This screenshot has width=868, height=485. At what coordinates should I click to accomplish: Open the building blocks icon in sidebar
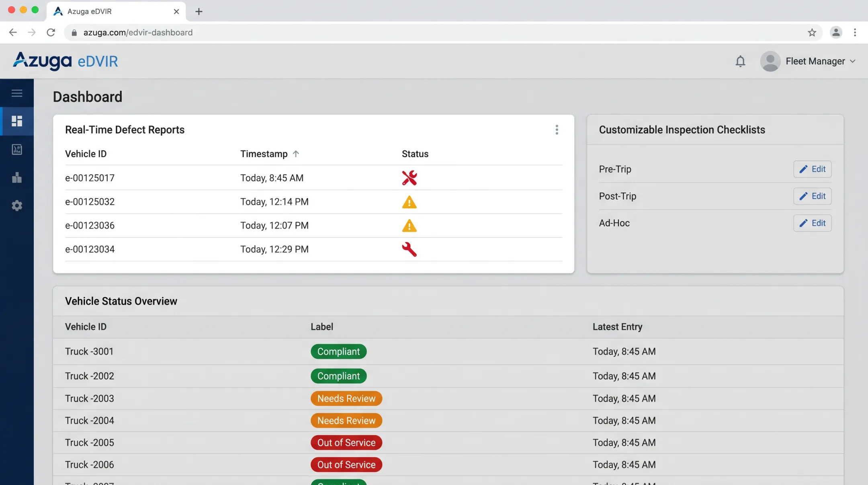click(x=17, y=177)
